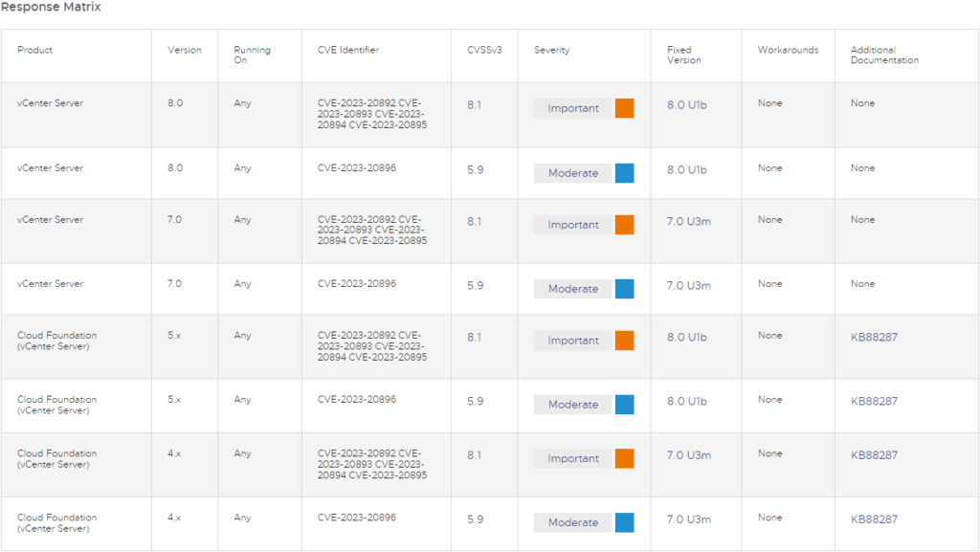Screen dimensions: 980x552
Task: Click CVSSv3 score 8.1 for Cloud Foundation 4.x
Action: 475,455
